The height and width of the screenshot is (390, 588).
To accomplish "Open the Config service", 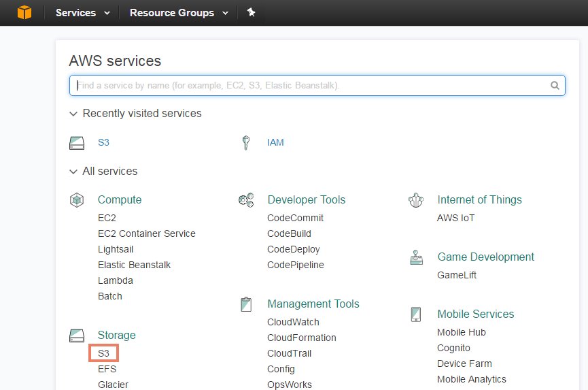I will pos(281,370).
